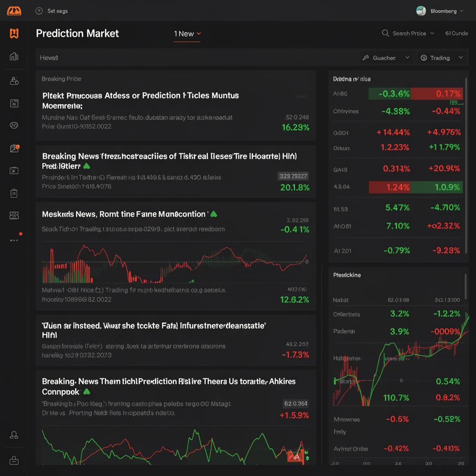
Task: Click green up-arrow after Pretl lêtierr headline
Action: tap(86, 166)
